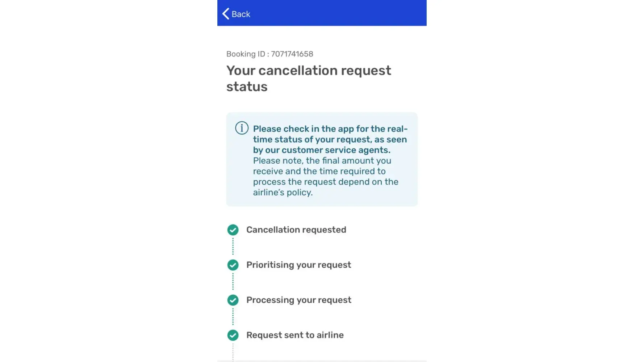Select the Prioritising your request step label

click(298, 265)
